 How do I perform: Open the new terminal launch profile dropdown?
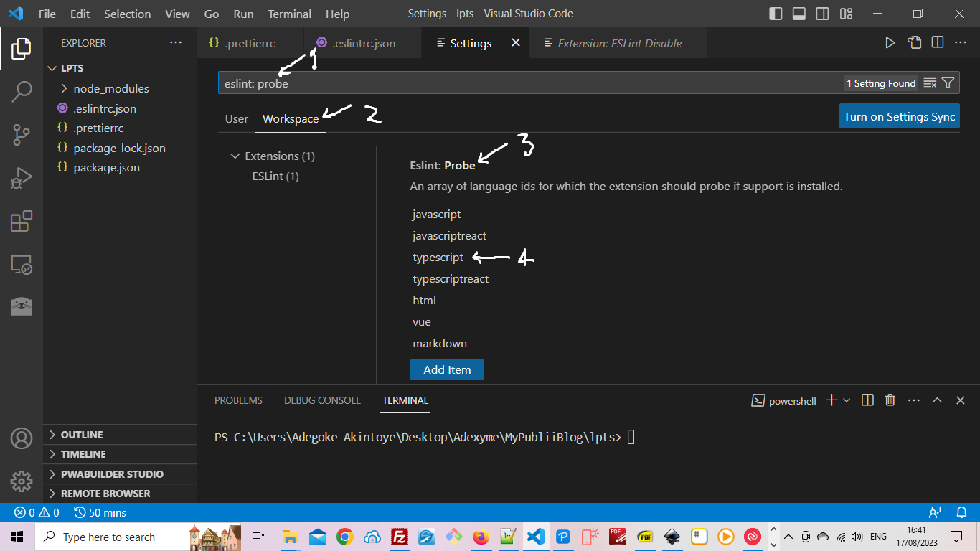(x=847, y=400)
